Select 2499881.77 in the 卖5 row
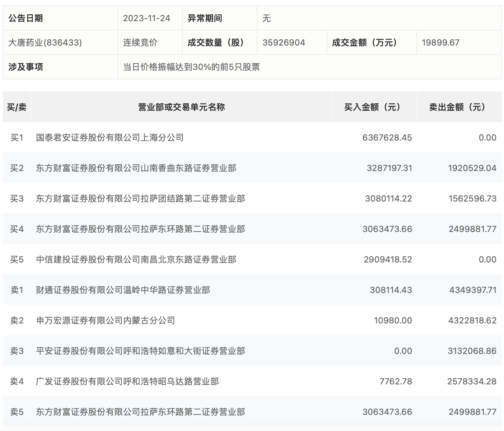The height and width of the screenshot is (431, 504). 472,412
